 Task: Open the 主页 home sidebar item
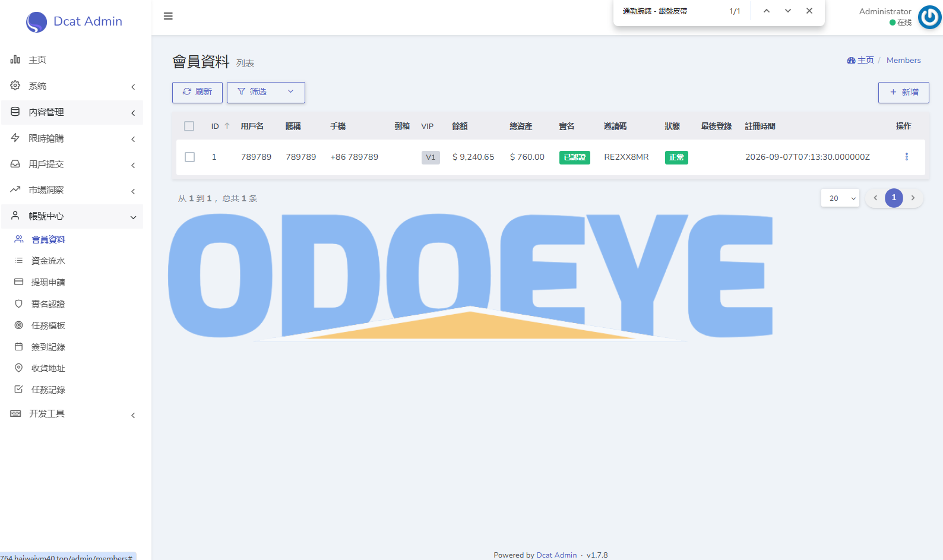pos(72,60)
